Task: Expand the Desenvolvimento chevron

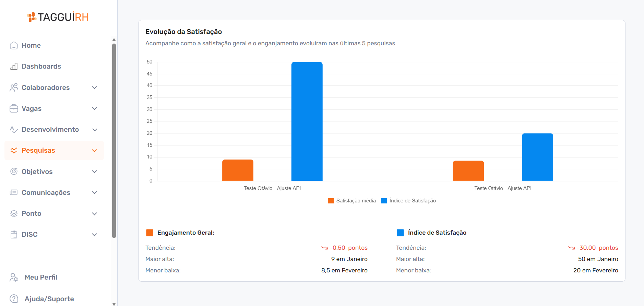Action: pyautogui.click(x=95, y=129)
